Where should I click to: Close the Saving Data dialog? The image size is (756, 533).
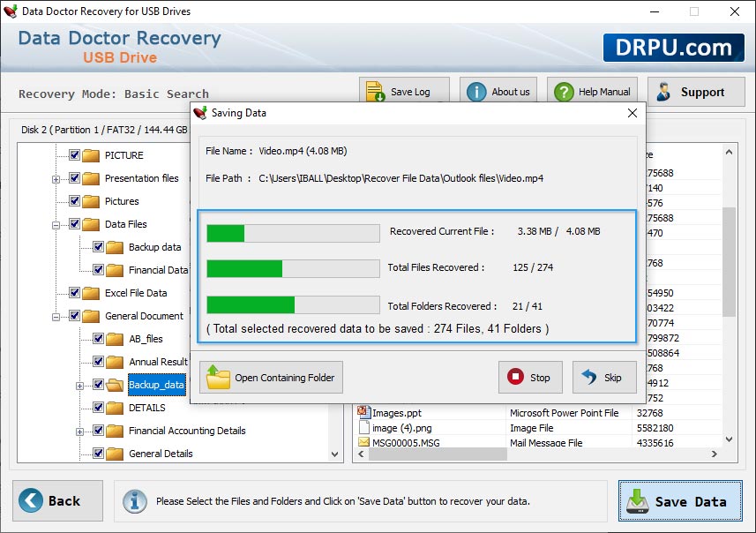tap(632, 113)
